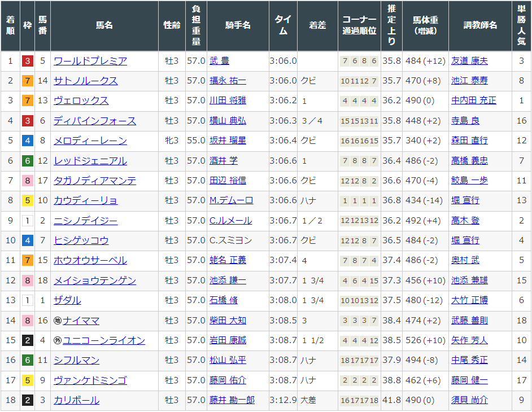The width and height of the screenshot is (532, 412).
Task: Open jockey 田辺 裕信 profile
Action: point(228,181)
